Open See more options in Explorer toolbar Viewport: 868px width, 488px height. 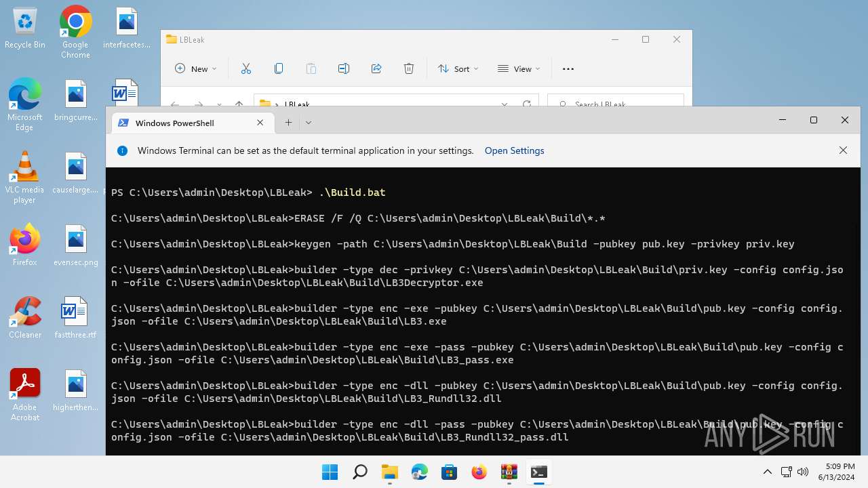(x=568, y=68)
